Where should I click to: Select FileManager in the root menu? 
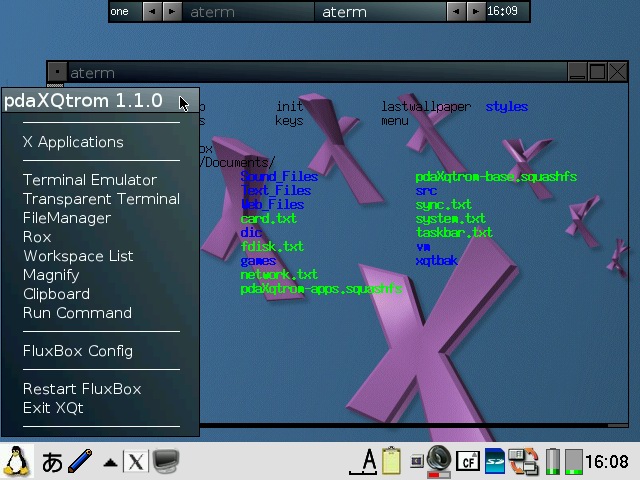point(67,218)
